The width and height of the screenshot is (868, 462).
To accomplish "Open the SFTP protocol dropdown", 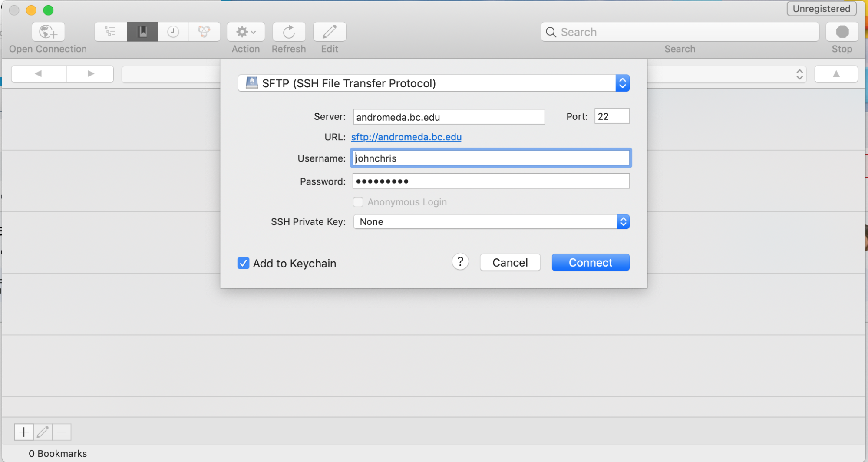I will click(433, 83).
